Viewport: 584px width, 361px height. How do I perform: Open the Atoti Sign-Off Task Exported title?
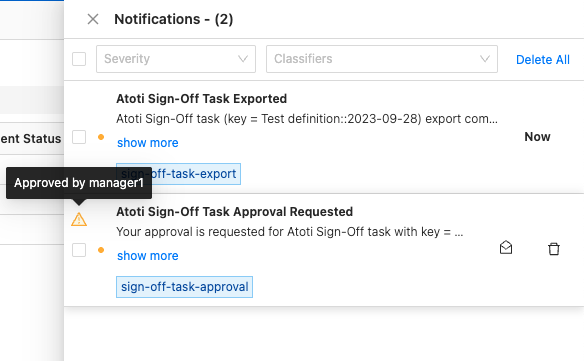pos(201,99)
